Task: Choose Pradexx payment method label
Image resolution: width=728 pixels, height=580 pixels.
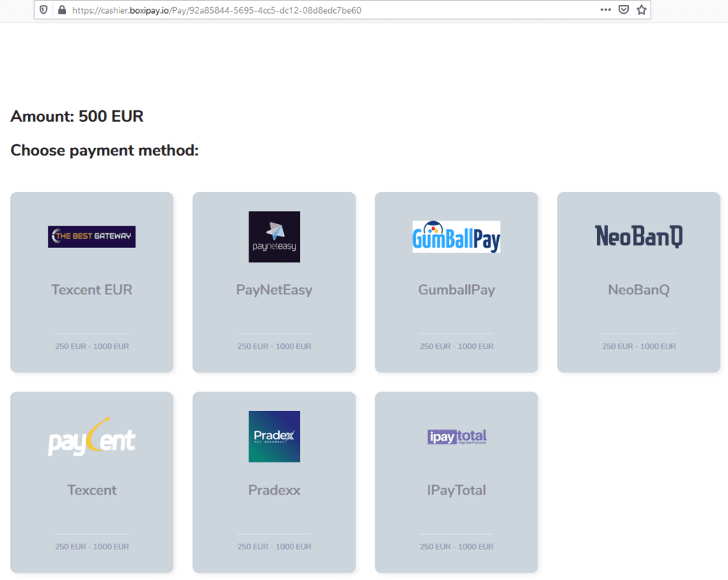Action: (275, 490)
